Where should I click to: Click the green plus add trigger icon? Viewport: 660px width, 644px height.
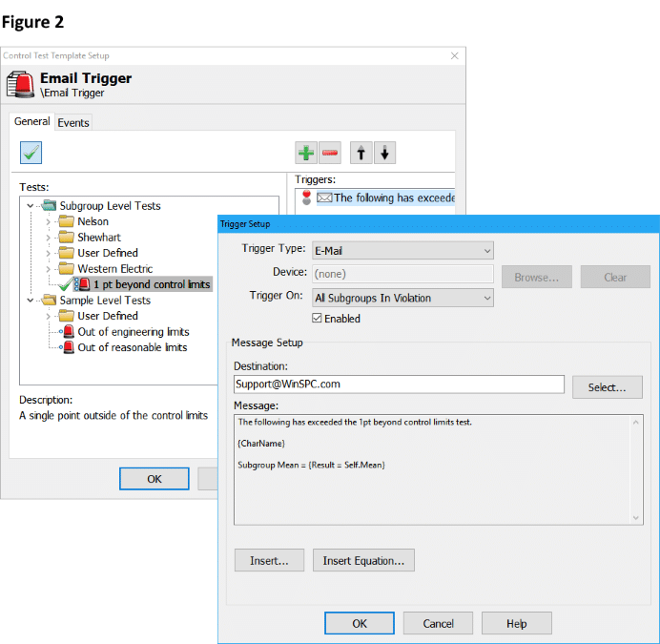(306, 153)
